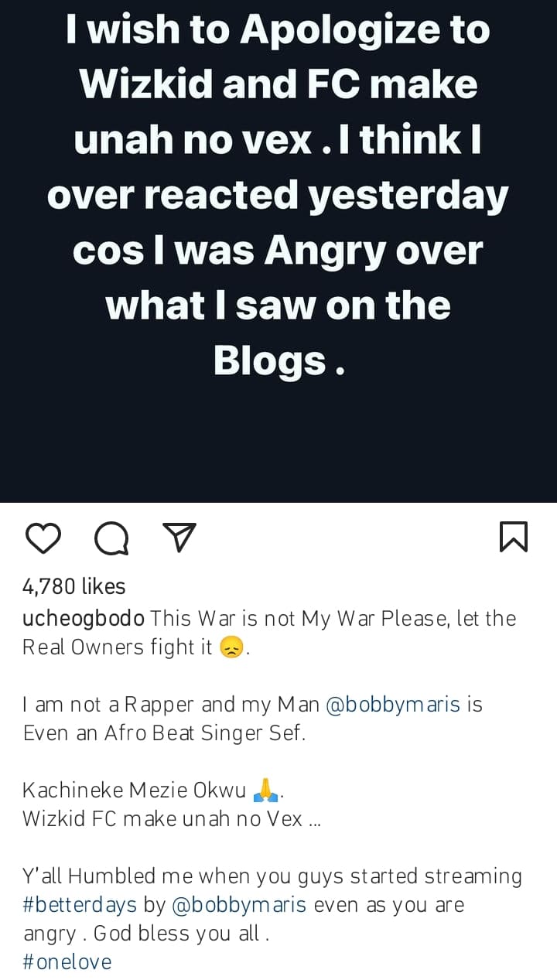Like the post using the heart icon

(x=43, y=537)
